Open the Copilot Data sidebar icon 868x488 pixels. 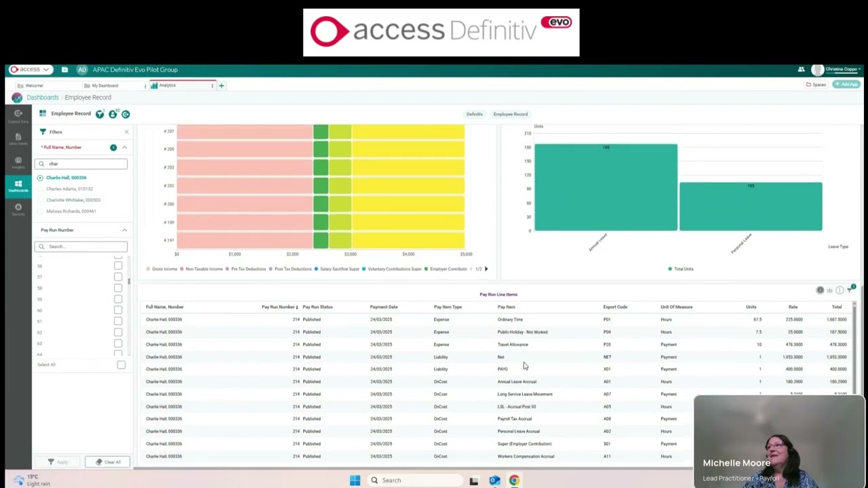pos(18,117)
